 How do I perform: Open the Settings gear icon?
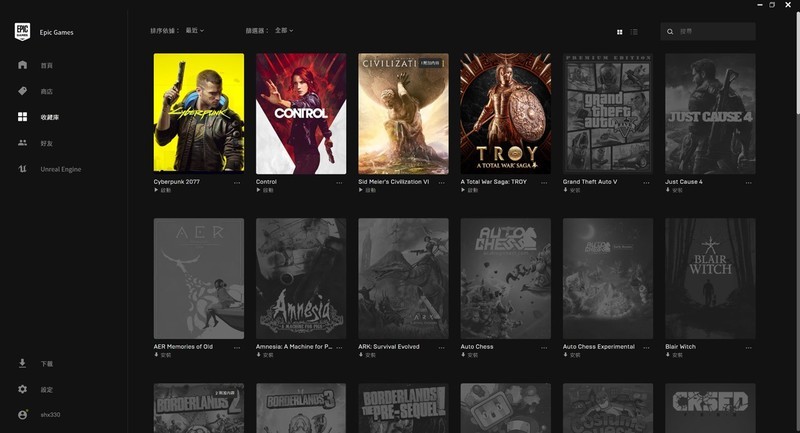22,389
